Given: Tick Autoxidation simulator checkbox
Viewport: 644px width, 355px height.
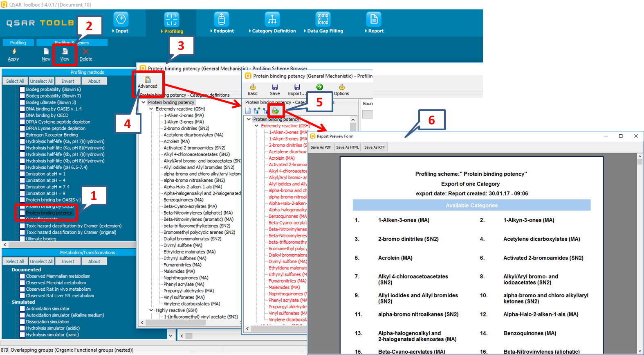Looking at the screenshot, I should pos(22,309).
